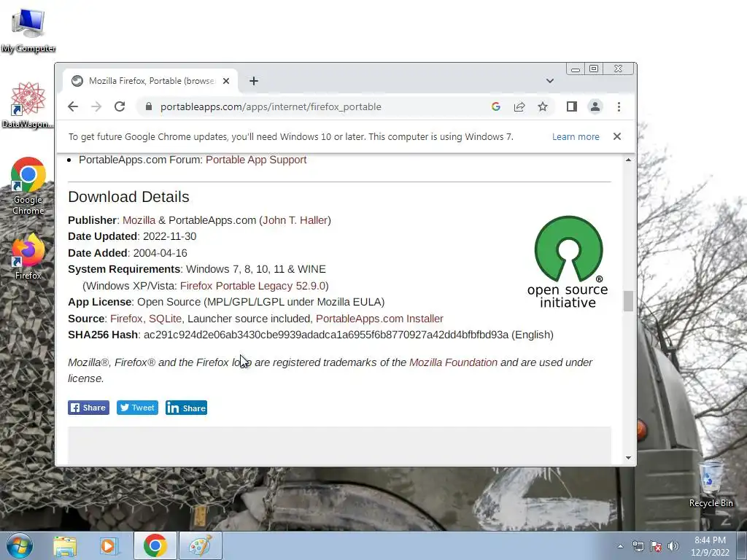Go back using the Chrome back arrow

coord(73,106)
